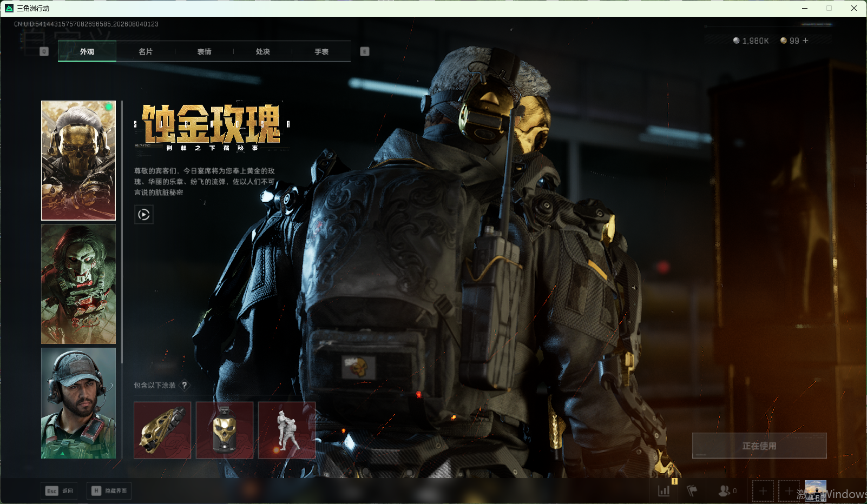Viewport: 867px width, 504px height.
Task: Click the 99 gold currency display
Action: pyautogui.click(x=790, y=41)
